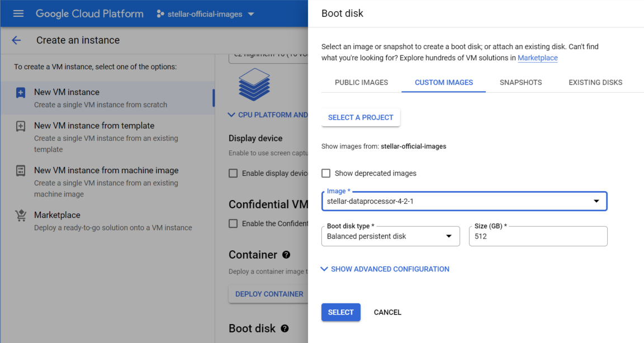644x343 pixels.
Task: Click the help icon next to Boot disk
Action: (x=285, y=328)
